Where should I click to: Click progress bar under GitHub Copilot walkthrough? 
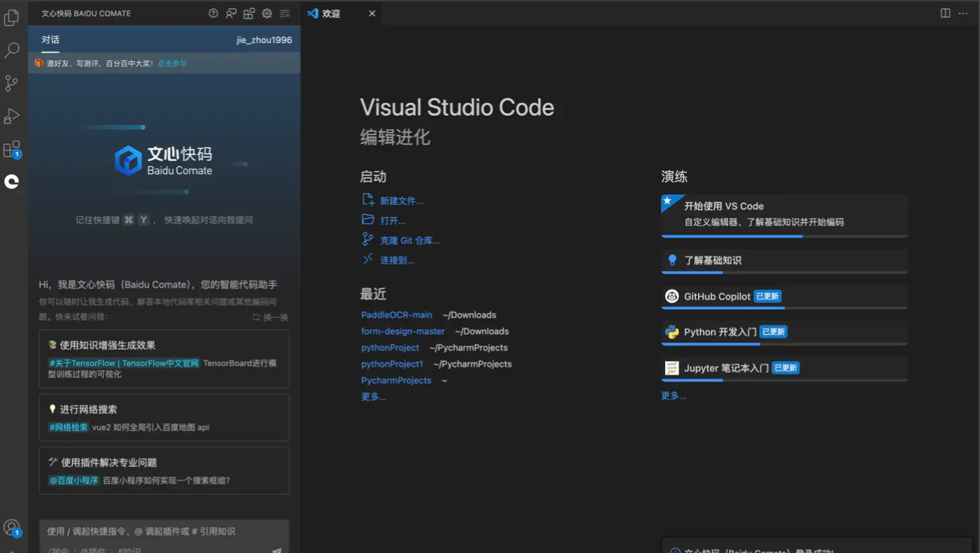785,309
